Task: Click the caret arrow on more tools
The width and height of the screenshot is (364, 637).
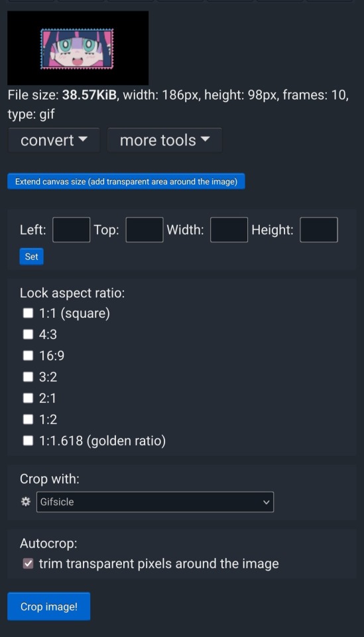Action: [x=205, y=139]
